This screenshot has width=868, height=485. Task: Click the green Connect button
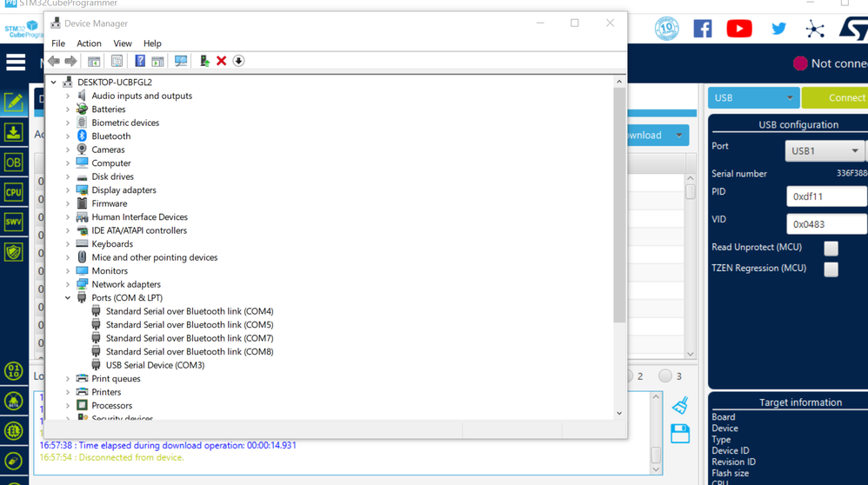[x=835, y=98]
